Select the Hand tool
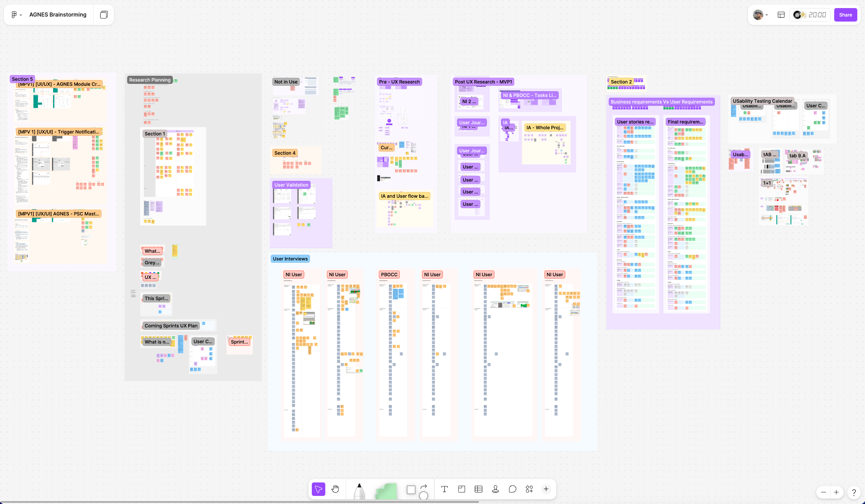865x504 pixels. pyautogui.click(x=335, y=489)
